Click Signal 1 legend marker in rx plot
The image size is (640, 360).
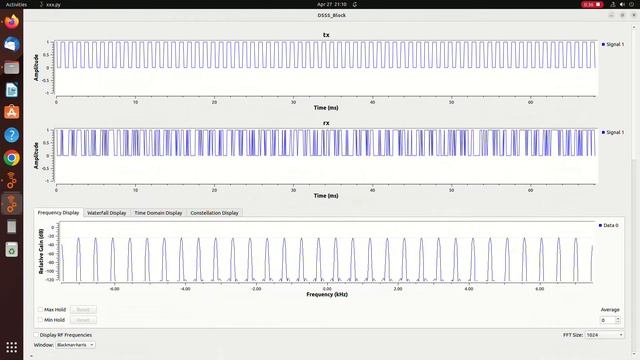point(603,132)
